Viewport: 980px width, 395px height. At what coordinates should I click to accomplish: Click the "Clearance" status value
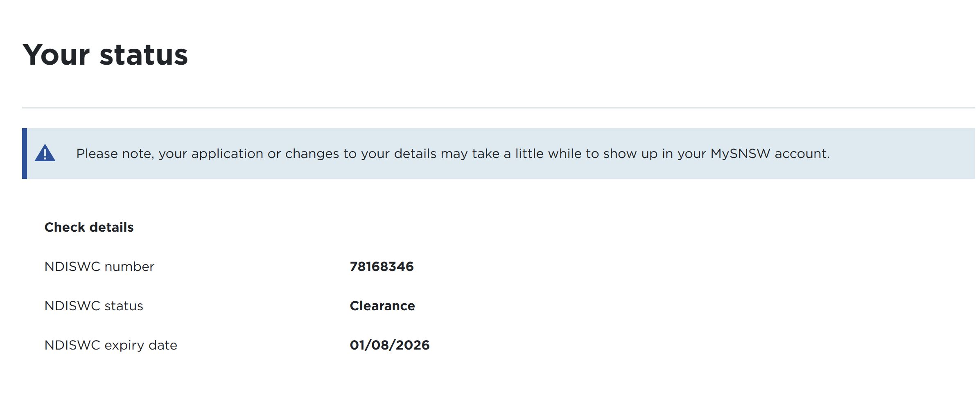382,306
